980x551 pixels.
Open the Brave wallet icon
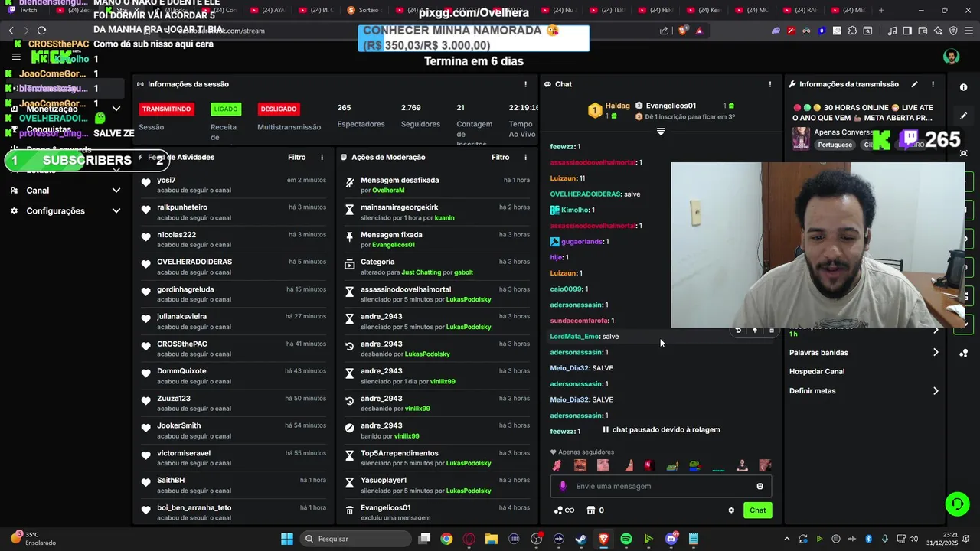tap(923, 31)
